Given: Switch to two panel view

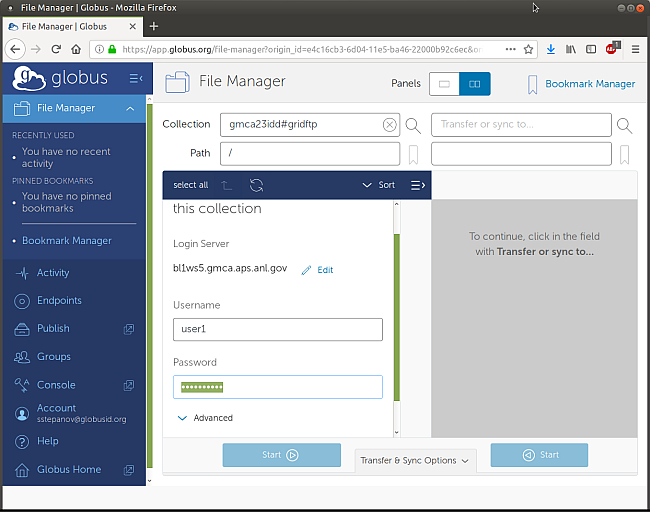Looking at the screenshot, I should click(475, 84).
